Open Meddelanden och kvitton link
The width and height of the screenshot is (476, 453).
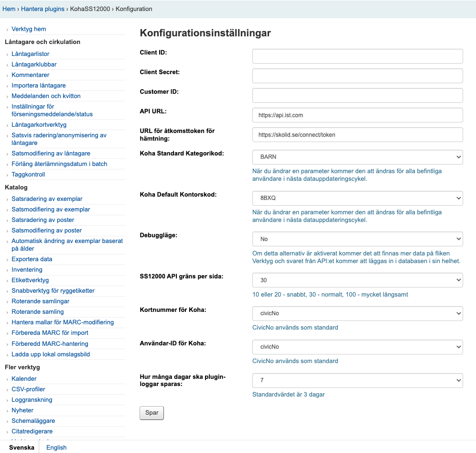coord(46,96)
